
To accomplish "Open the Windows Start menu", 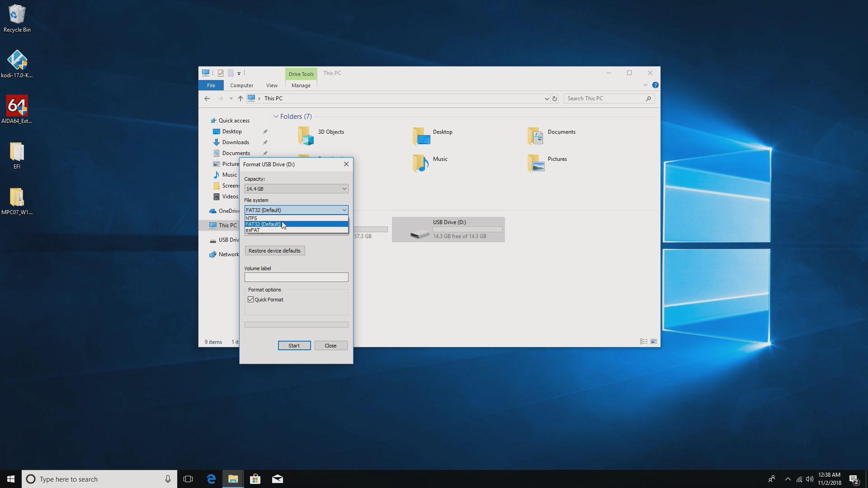I will click(x=11, y=479).
